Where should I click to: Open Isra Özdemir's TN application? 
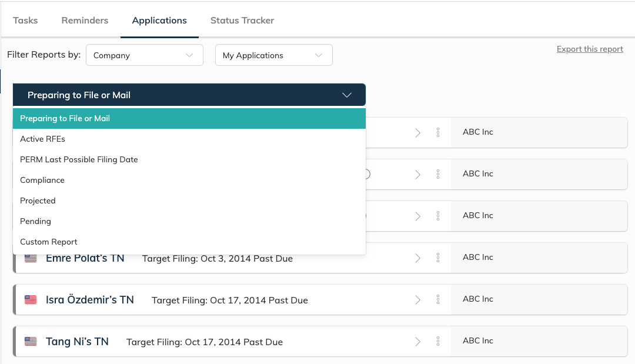(90, 300)
